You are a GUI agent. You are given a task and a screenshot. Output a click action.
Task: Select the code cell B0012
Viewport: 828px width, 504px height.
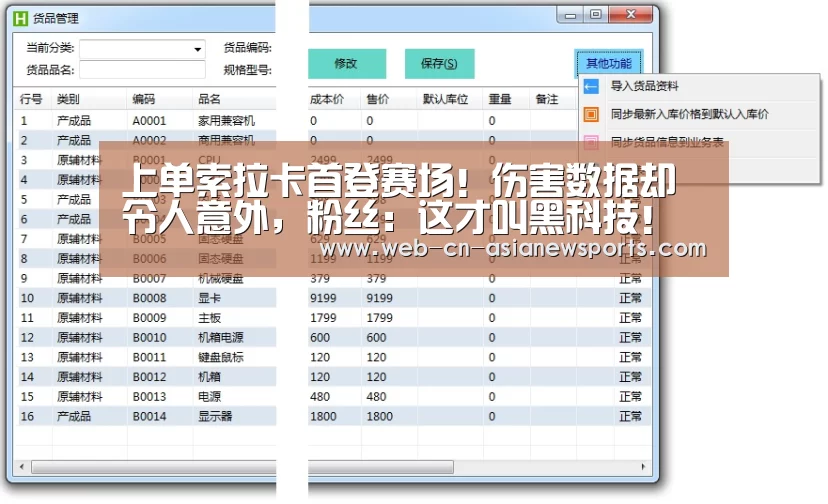[149, 377]
